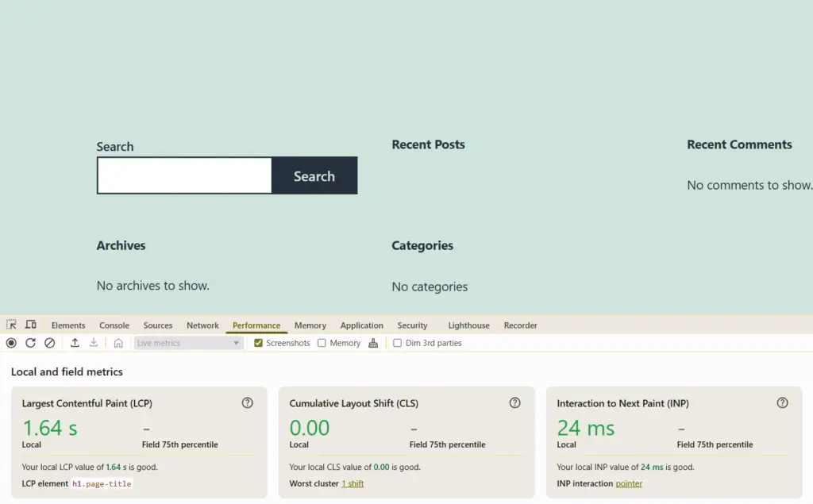Click Field 75th percentile label in INP card
This screenshot has height=504, width=813.
[715, 444]
